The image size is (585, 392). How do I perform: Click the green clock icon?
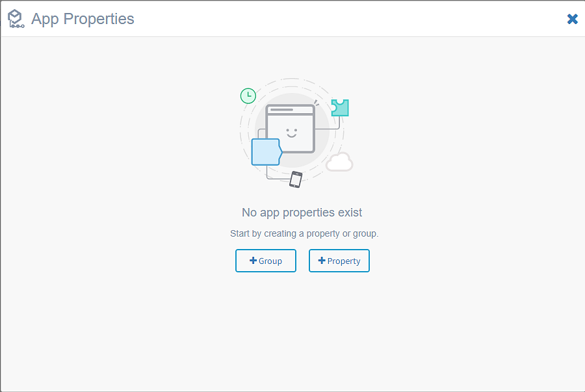(x=248, y=96)
